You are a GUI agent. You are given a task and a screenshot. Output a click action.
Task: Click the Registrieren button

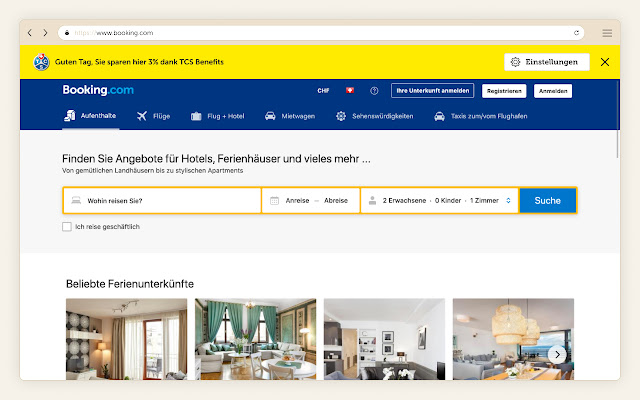(x=504, y=91)
